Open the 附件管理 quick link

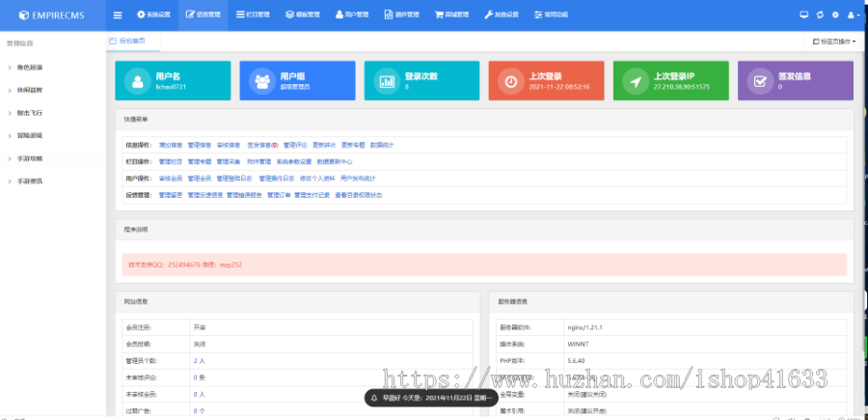[258, 162]
